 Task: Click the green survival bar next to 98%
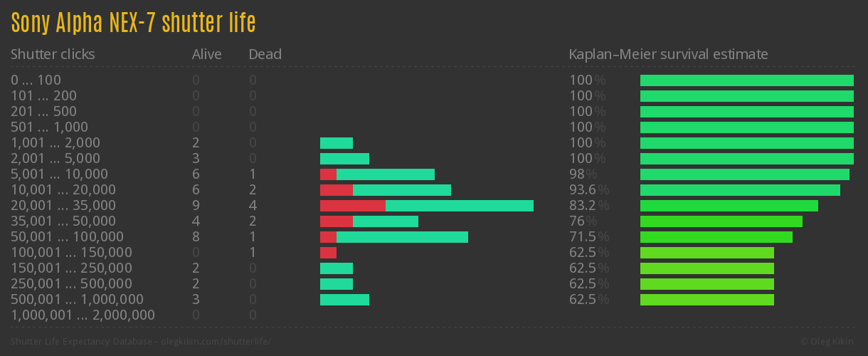click(x=744, y=174)
